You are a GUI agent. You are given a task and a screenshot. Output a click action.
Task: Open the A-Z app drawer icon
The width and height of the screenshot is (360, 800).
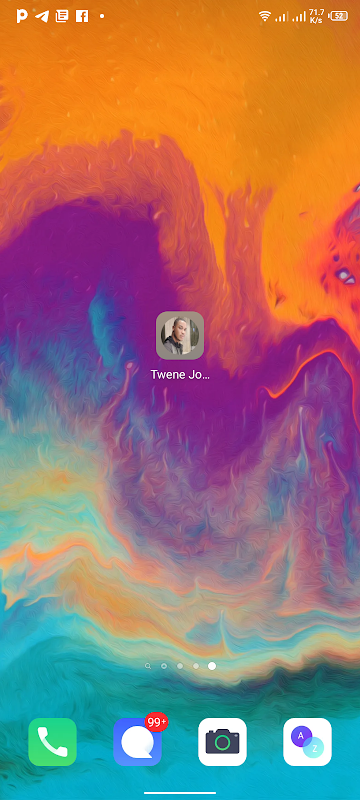(307, 742)
